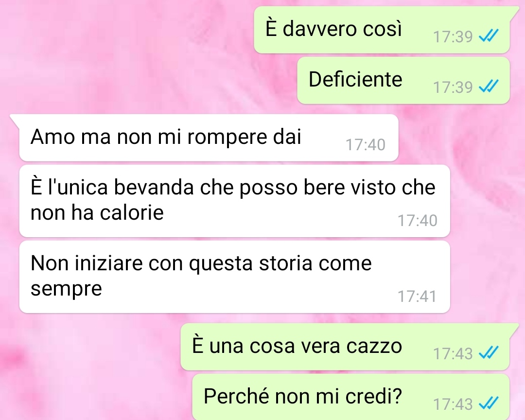Click read-receipt checkmarks on 'È davvero così'
Viewport: 525px width, 420px height.
click(489, 35)
